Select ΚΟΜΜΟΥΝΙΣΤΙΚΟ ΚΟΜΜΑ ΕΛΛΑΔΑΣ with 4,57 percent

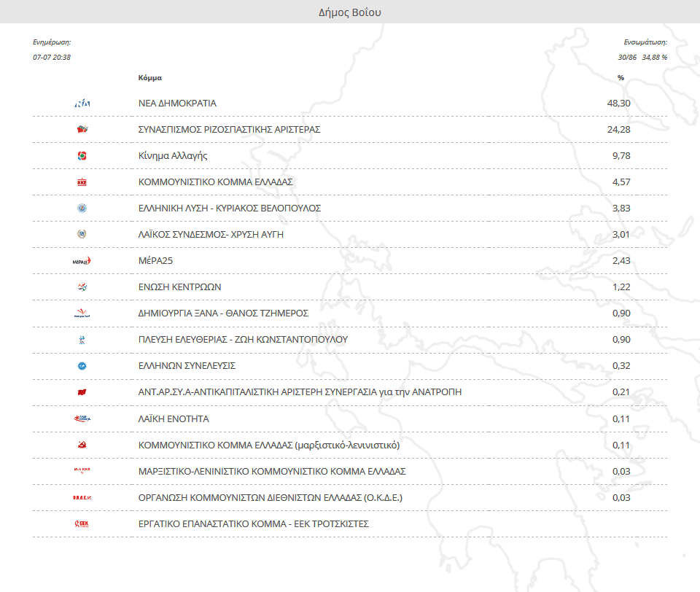click(216, 182)
